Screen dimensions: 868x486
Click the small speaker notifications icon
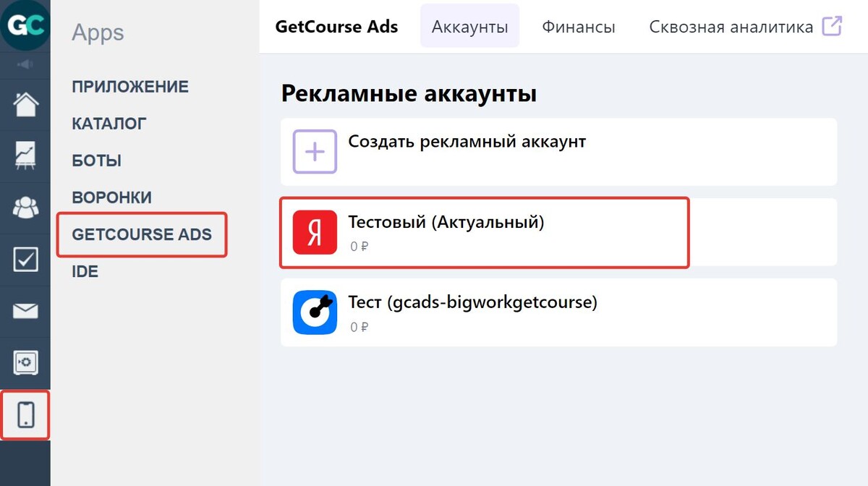(25, 65)
